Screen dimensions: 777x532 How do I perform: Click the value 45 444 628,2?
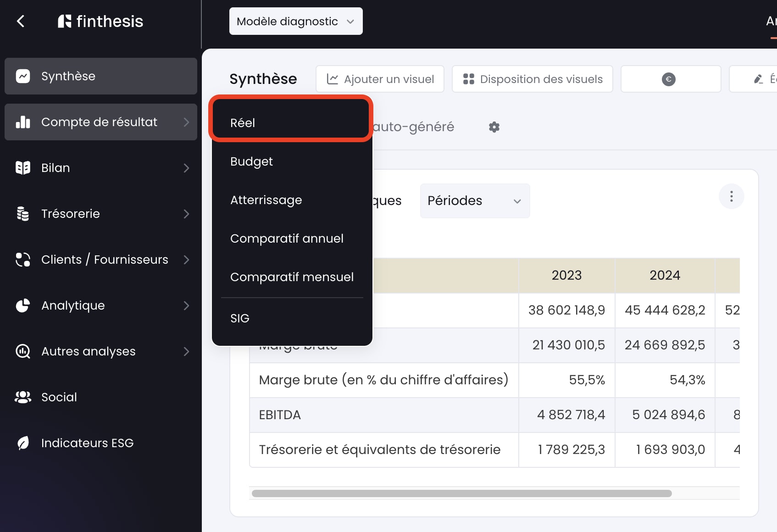pyautogui.click(x=665, y=310)
